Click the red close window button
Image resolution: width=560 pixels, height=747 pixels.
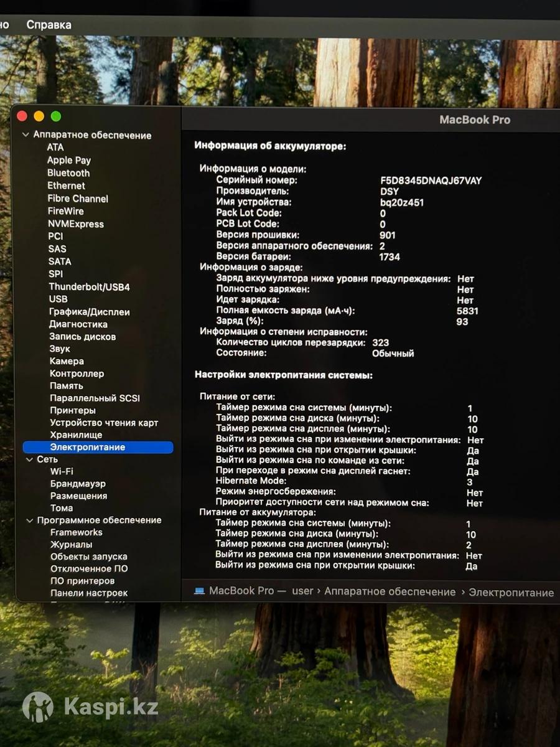22,116
